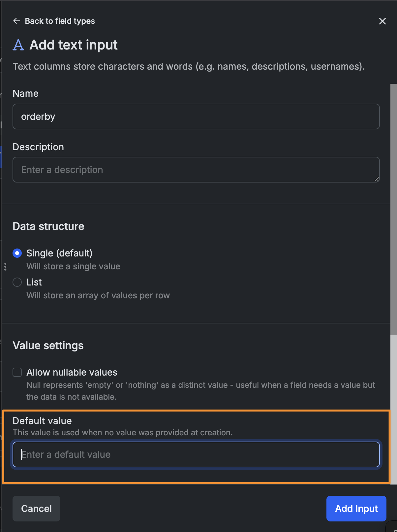The height and width of the screenshot is (532, 397).
Task: Select the Single (default) radio button
Action: point(17,253)
